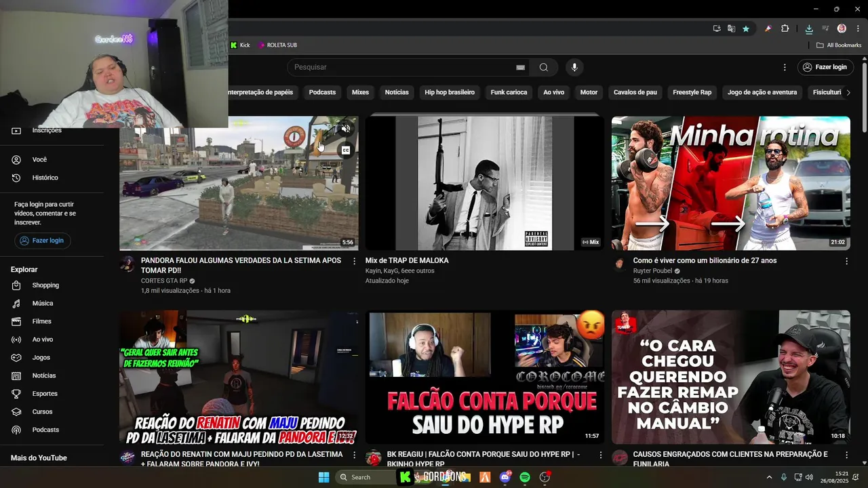
Task: Toggle captions on the previewing video
Action: (x=345, y=150)
